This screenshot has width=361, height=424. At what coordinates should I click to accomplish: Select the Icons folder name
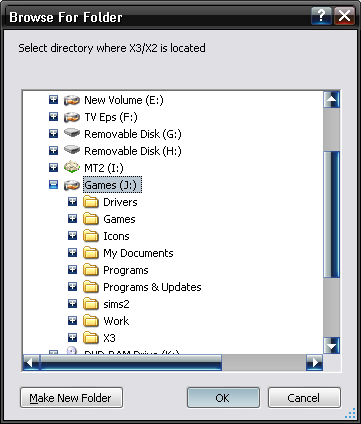pyautogui.click(x=116, y=236)
